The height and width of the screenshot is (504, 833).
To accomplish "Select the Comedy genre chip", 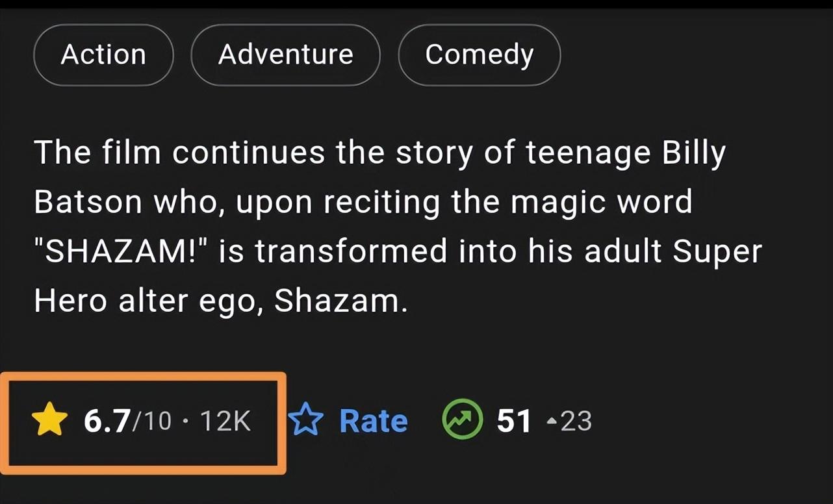I will (x=479, y=55).
